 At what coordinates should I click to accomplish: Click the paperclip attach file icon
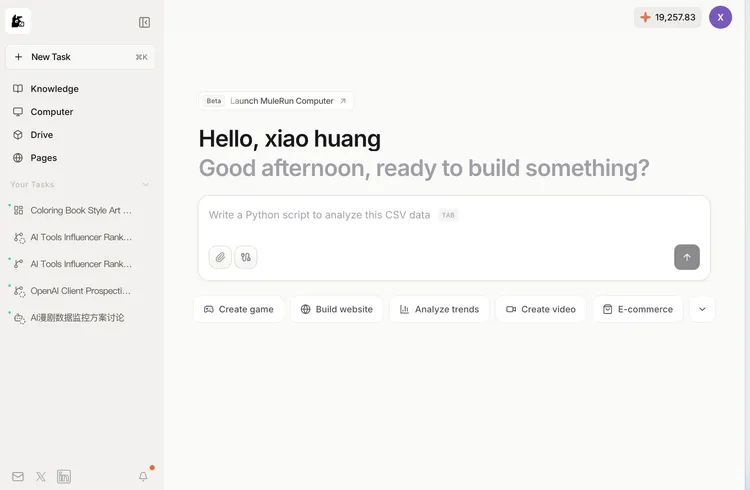220,257
